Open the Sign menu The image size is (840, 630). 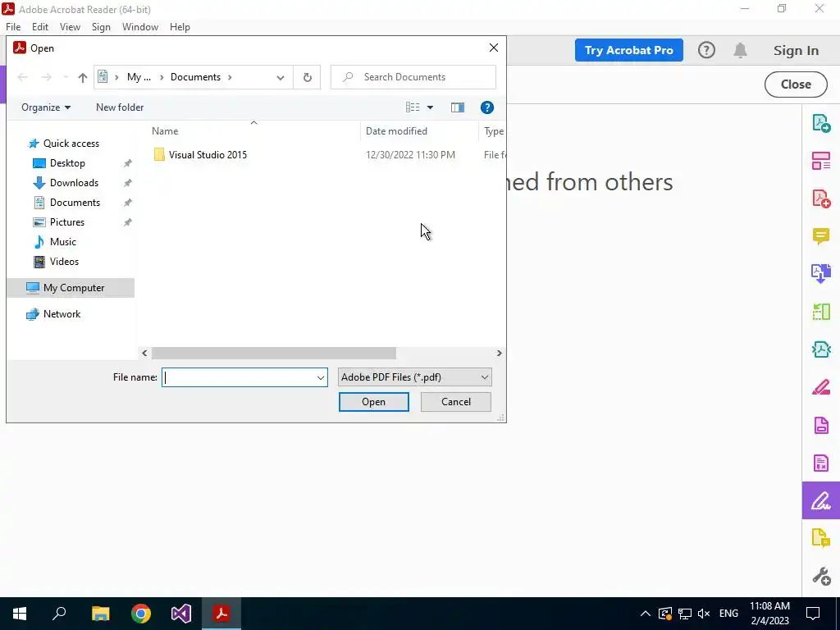click(x=101, y=27)
